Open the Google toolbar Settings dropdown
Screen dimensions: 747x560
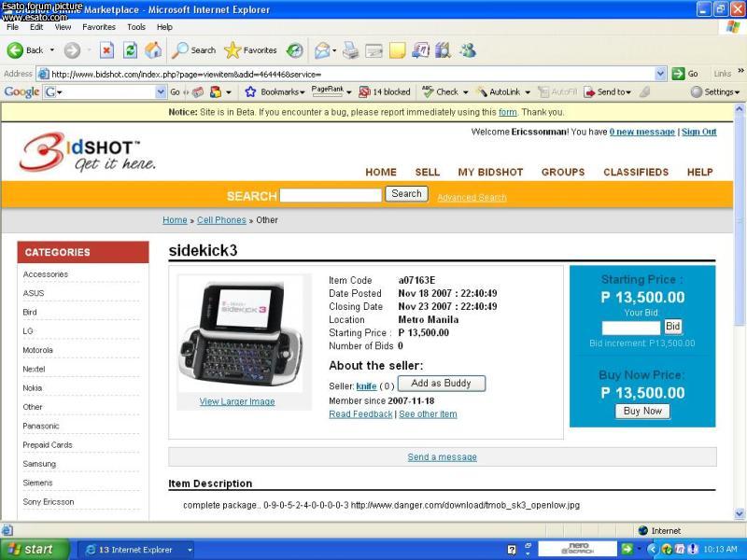pyautogui.click(x=737, y=92)
